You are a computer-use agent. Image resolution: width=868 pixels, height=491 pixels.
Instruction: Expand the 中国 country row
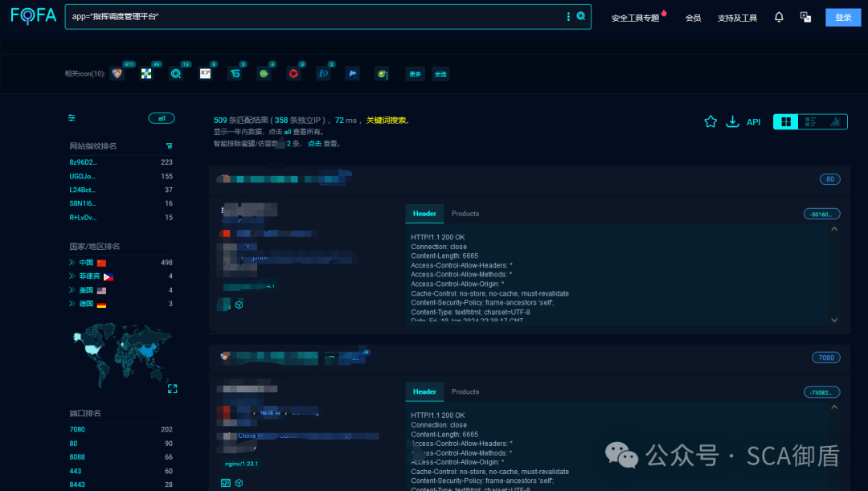[72, 263]
